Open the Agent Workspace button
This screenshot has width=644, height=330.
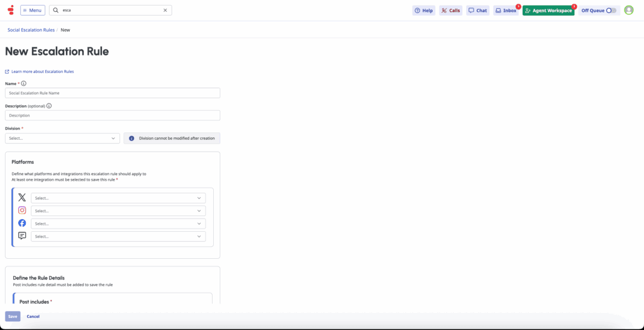point(548,11)
